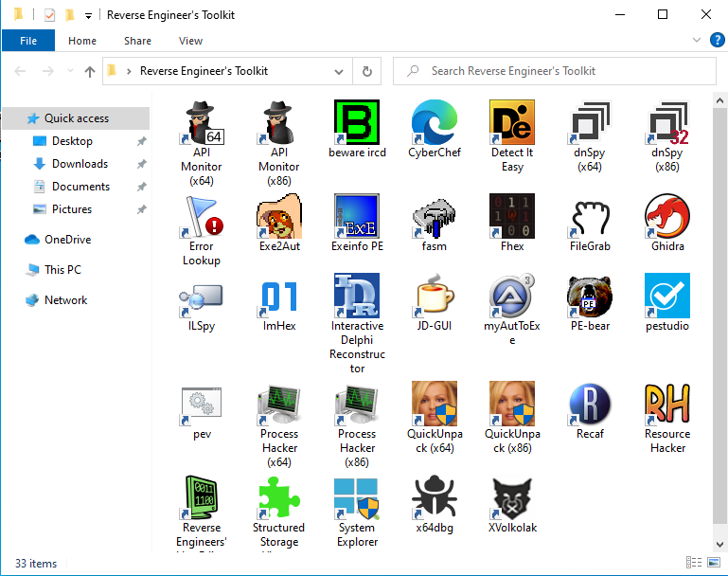
Task: Select the PE-bear icon
Action: click(x=590, y=296)
